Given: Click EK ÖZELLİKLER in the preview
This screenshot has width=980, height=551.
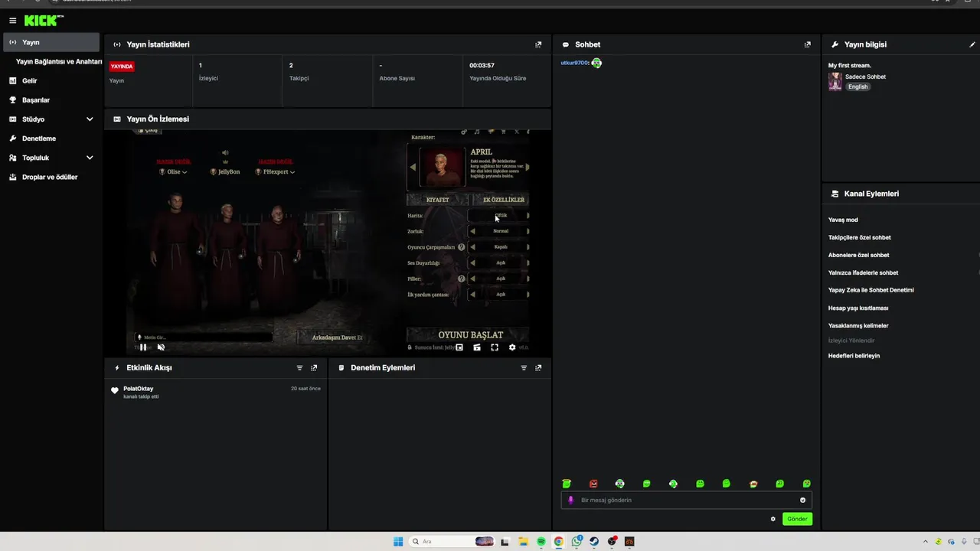Looking at the screenshot, I should pos(501,200).
